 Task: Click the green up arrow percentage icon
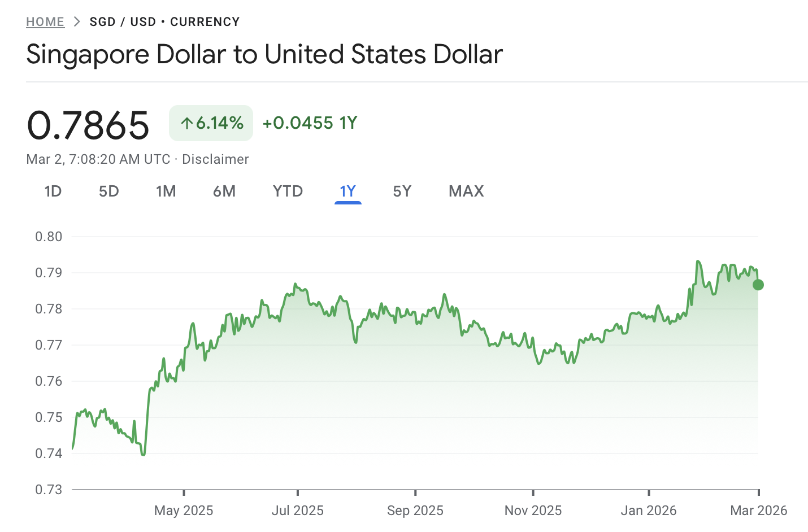click(x=188, y=122)
